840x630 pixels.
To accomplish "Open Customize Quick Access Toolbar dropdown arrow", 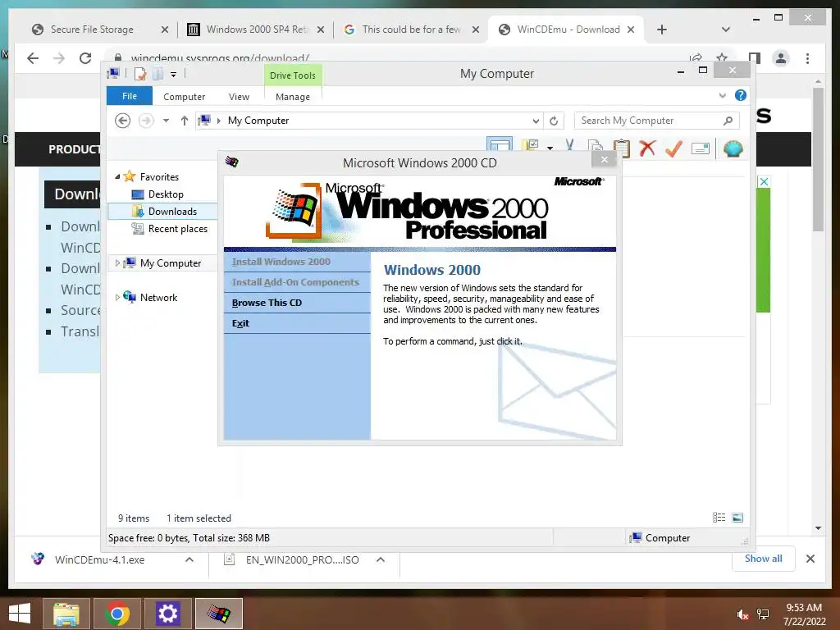I will [x=174, y=75].
